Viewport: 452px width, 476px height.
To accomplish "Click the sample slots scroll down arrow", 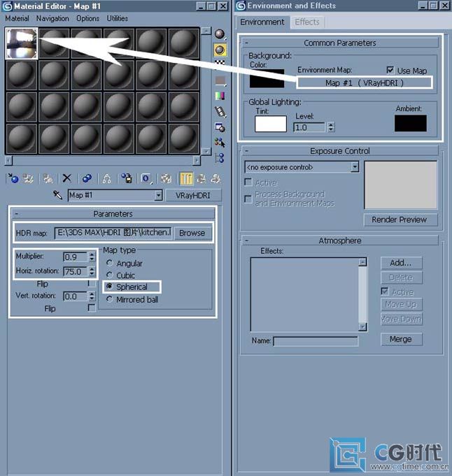I will tap(206, 151).
